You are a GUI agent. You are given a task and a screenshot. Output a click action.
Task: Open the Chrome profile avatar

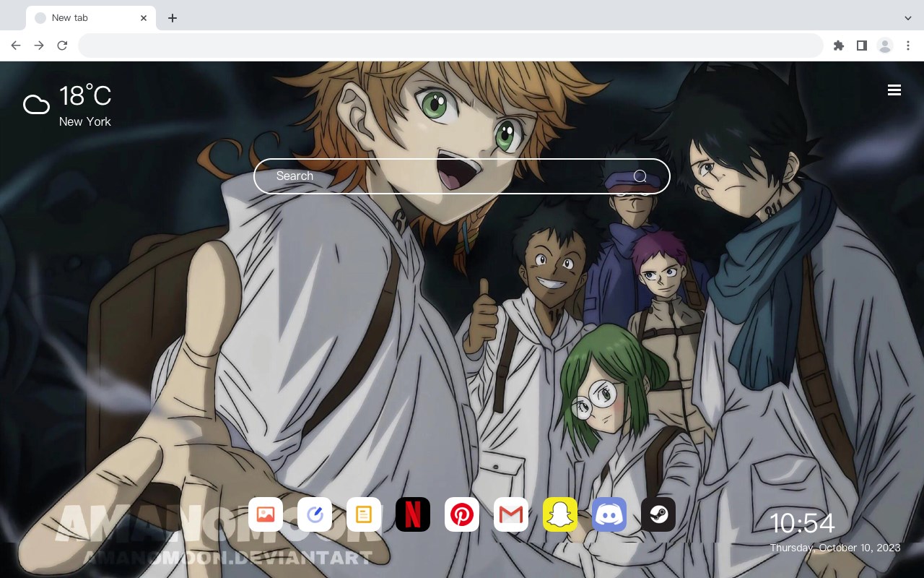[x=885, y=46]
